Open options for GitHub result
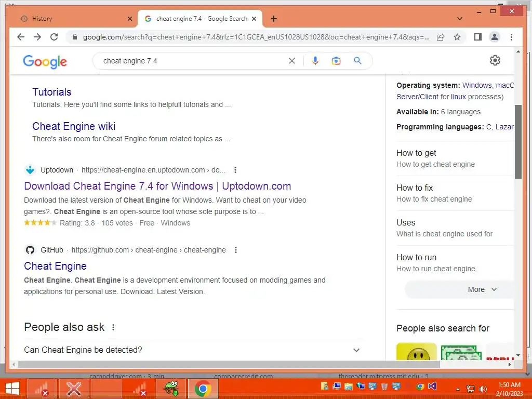532x399 pixels. pos(236,250)
